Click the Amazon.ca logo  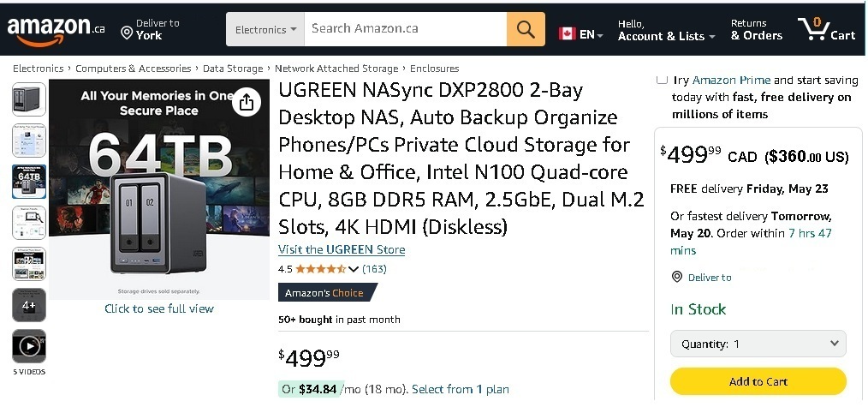coord(56,30)
